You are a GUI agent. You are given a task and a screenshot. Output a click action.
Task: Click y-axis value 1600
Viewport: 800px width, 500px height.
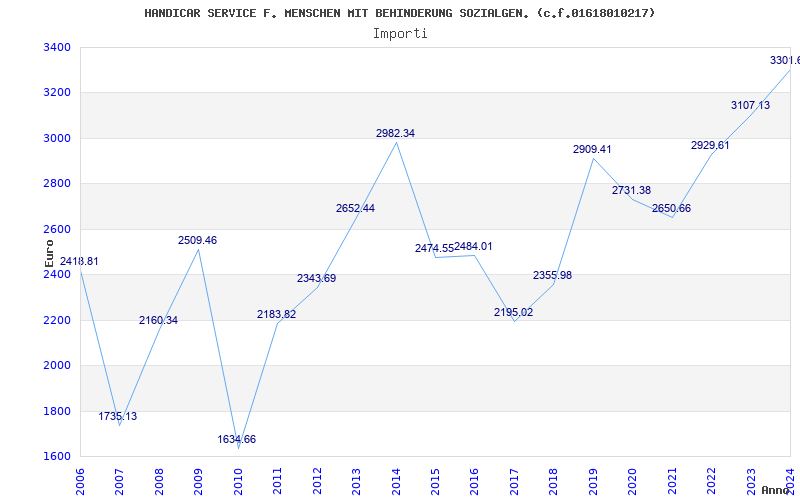point(56,457)
